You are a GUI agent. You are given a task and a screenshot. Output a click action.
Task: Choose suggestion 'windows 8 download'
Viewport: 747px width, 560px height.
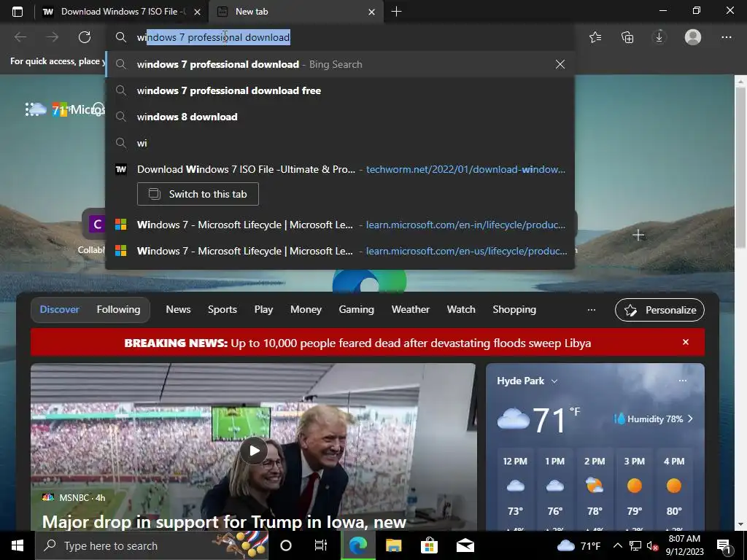click(x=340, y=117)
